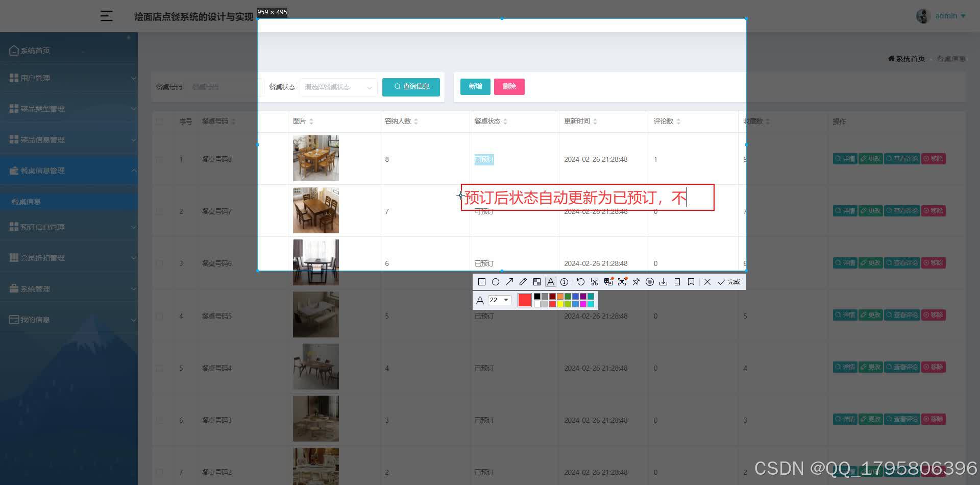Click 详情 for row 餐桌号码8
This screenshot has width=980, height=485.
pos(845,159)
